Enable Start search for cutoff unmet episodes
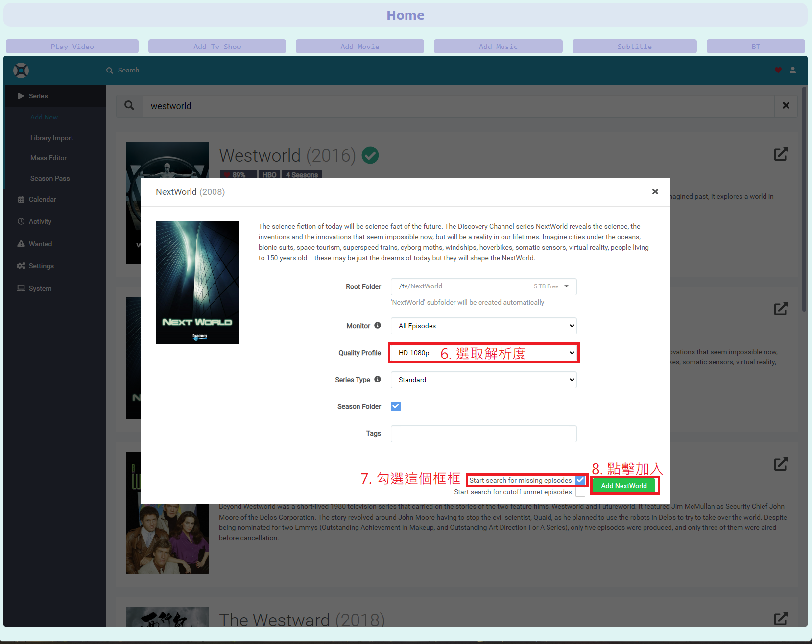The image size is (812, 644). [580, 492]
